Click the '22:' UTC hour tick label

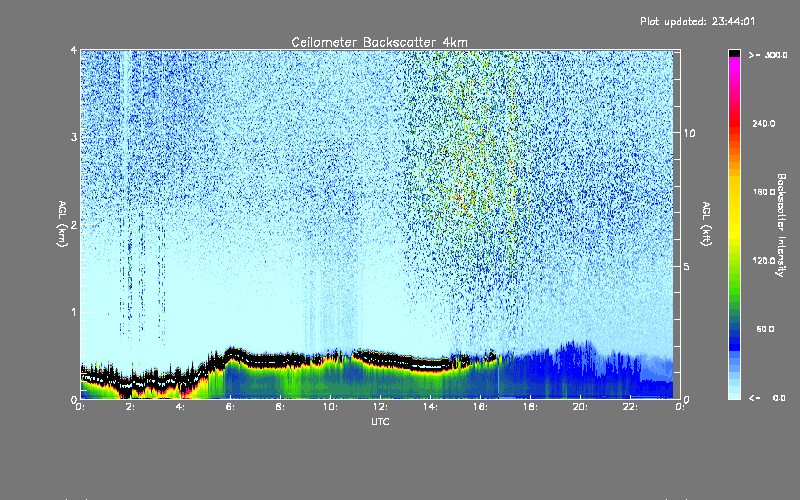pos(630,407)
